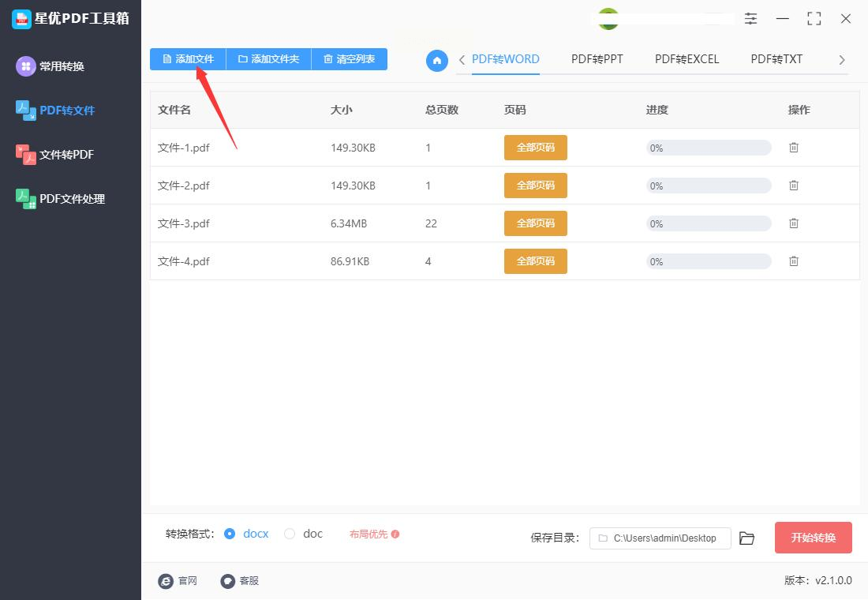The width and height of the screenshot is (868, 600).
Task: Remove 文件-3.pdf with its trash icon
Action: (x=793, y=223)
